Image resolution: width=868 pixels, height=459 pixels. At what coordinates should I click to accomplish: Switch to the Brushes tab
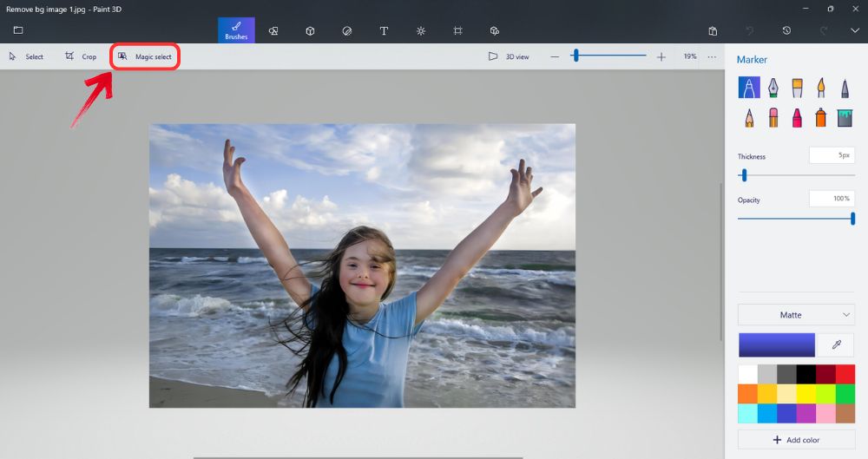click(x=236, y=30)
